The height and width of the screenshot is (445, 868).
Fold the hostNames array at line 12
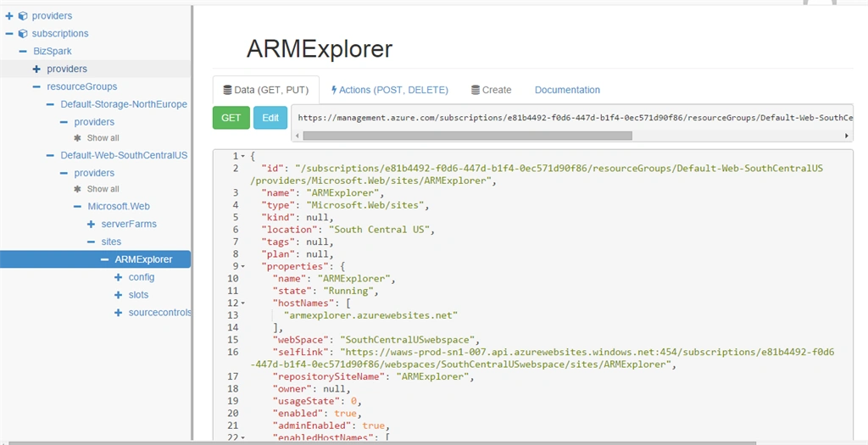[242, 303]
